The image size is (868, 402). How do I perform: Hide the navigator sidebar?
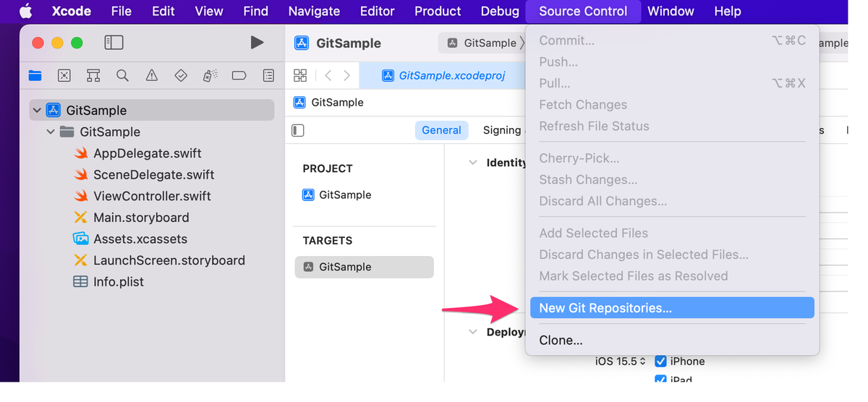pyautogui.click(x=114, y=43)
